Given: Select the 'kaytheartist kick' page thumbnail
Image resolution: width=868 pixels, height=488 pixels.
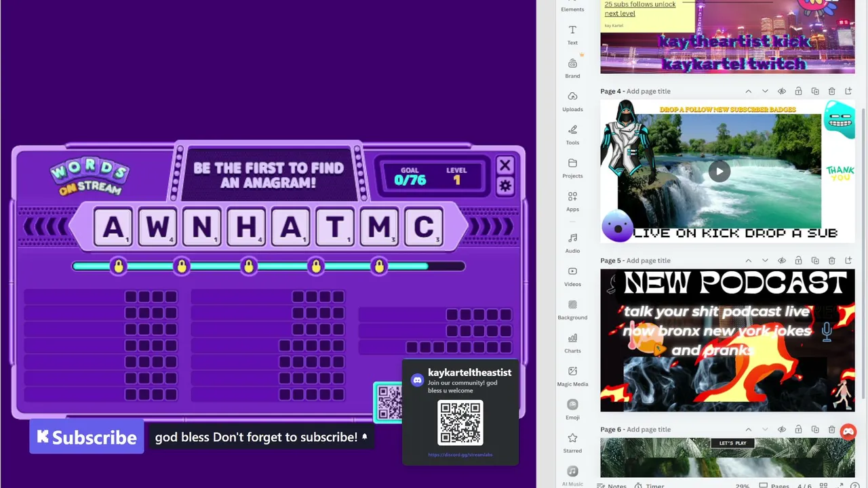Looking at the screenshot, I should (728, 37).
